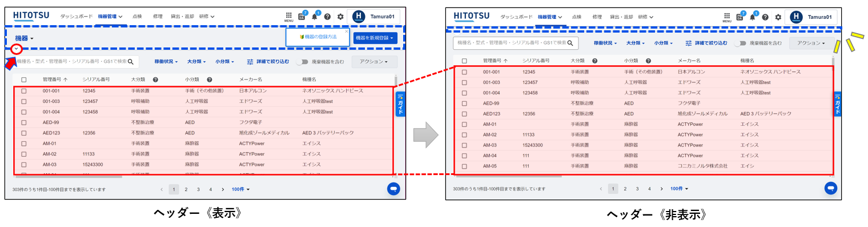Click search magnifier in right screenshot

570,43
